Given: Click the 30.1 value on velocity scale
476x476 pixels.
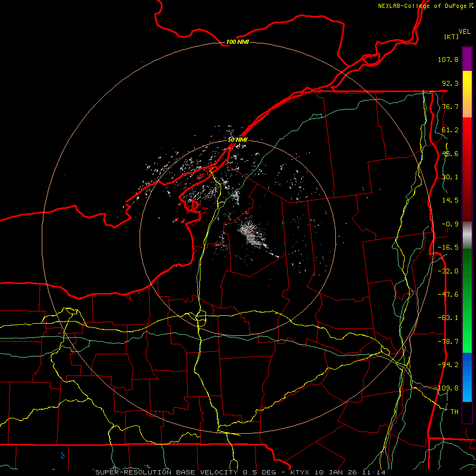Looking at the screenshot, I should pyautogui.click(x=450, y=177).
